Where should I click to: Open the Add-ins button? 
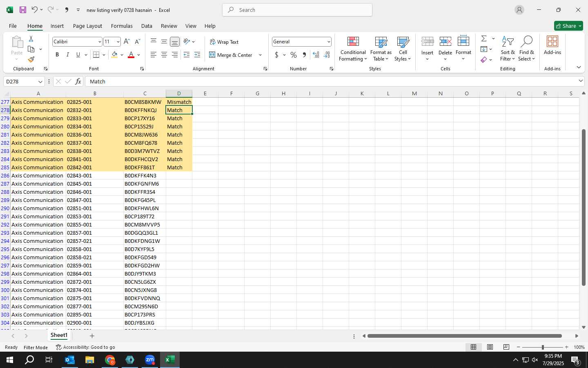552,46
